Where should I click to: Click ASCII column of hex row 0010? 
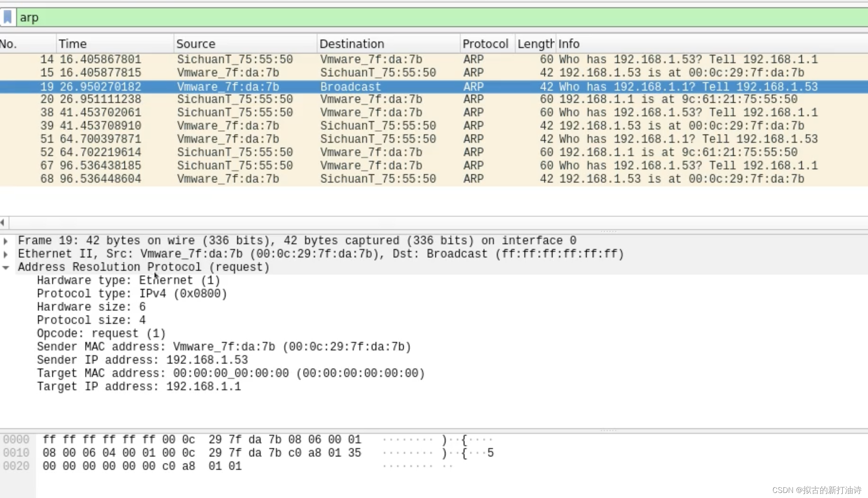coord(438,453)
